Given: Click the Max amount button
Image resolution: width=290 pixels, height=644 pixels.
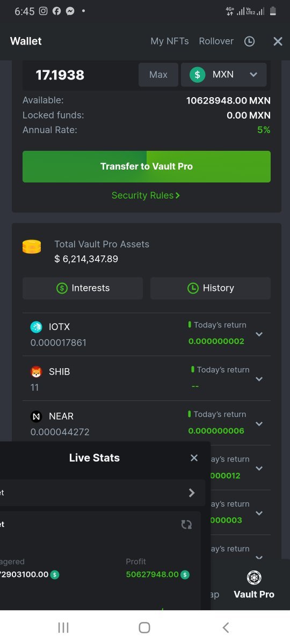Looking at the screenshot, I should 158,75.
